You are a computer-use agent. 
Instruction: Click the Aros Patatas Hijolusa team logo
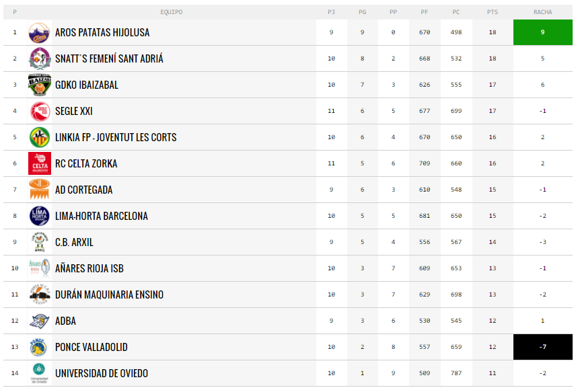[40, 32]
